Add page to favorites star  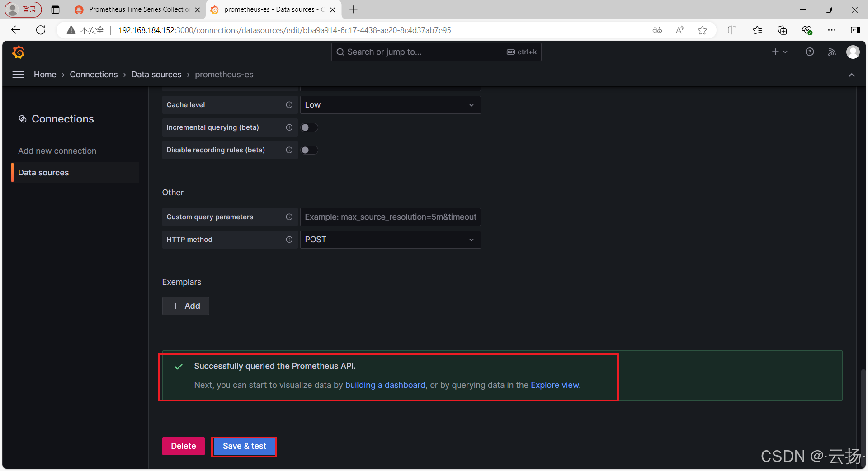[702, 30]
